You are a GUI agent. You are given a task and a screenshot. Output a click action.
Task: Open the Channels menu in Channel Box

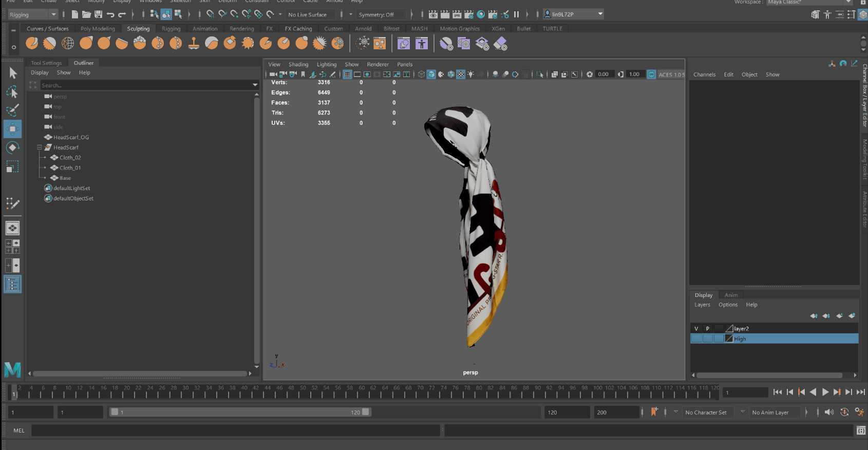coord(704,74)
